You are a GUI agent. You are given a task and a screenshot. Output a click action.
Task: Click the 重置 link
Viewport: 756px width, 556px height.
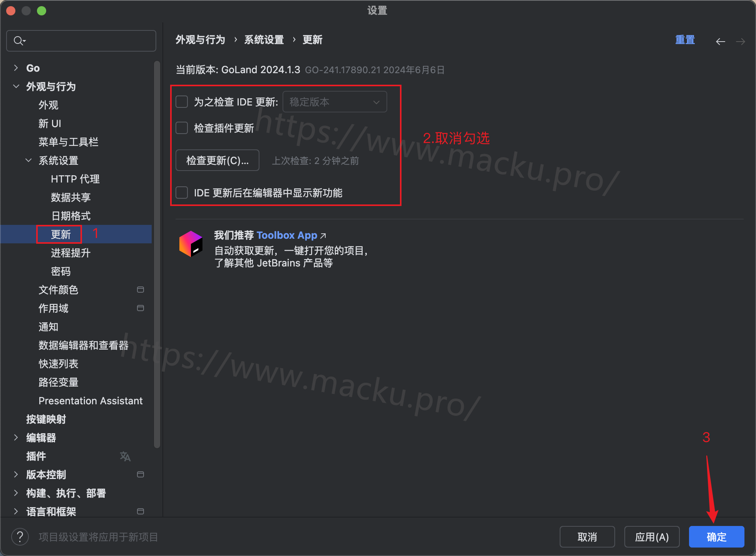pyautogui.click(x=685, y=40)
